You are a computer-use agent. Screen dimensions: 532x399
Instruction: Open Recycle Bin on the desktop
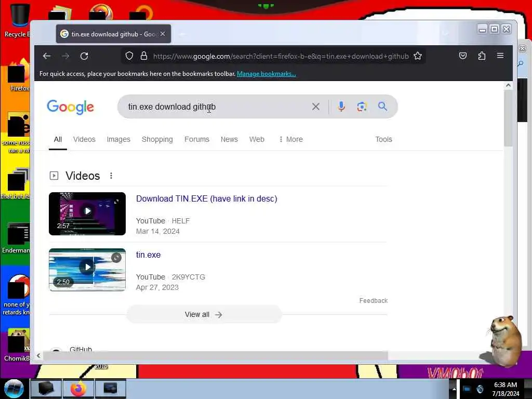click(x=19, y=20)
